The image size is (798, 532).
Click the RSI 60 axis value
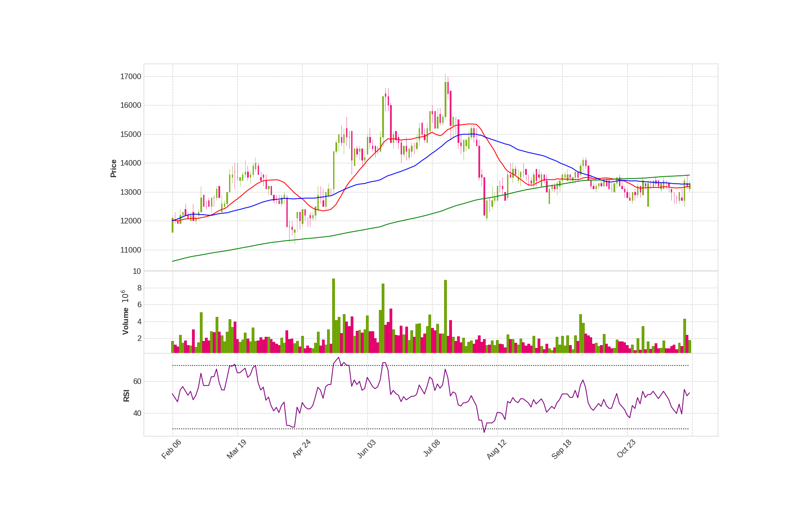pos(137,382)
